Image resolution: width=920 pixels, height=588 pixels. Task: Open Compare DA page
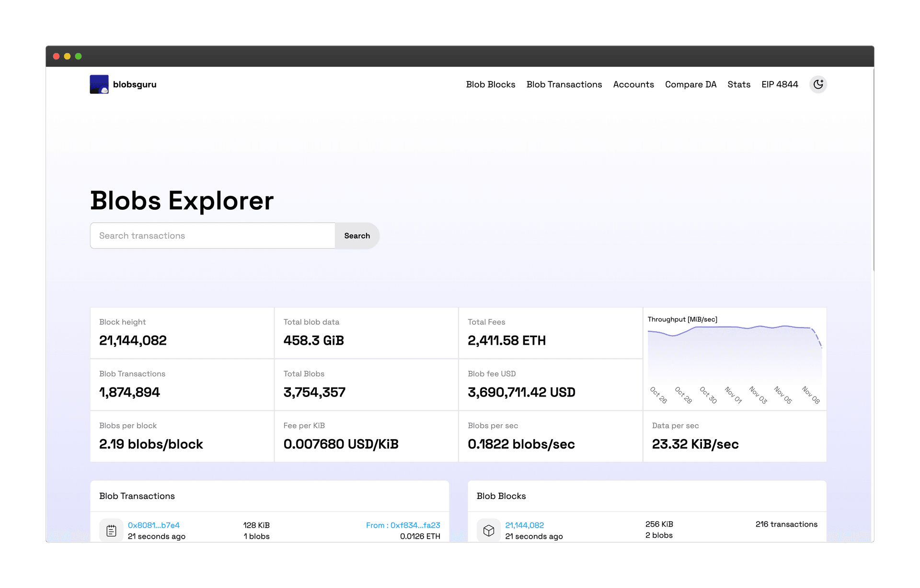pyautogui.click(x=690, y=84)
